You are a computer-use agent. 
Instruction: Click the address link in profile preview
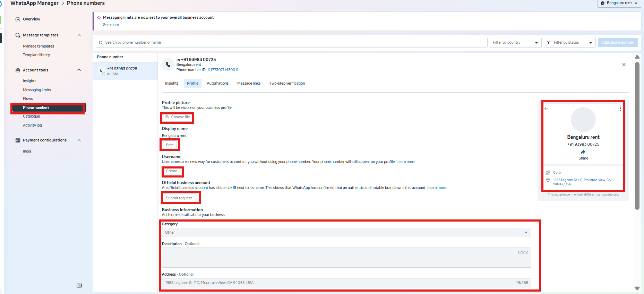(582, 182)
